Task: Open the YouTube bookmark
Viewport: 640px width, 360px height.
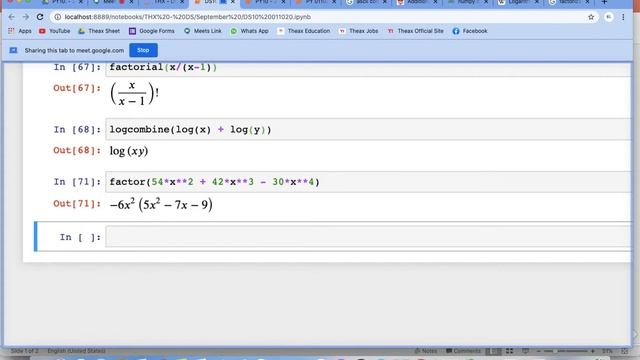Action: point(55,31)
